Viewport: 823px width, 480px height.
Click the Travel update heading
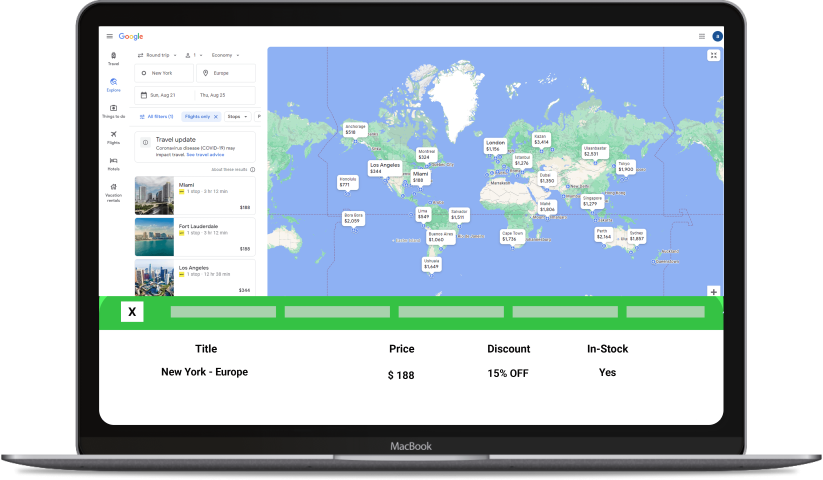pyautogui.click(x=176, y=140)
